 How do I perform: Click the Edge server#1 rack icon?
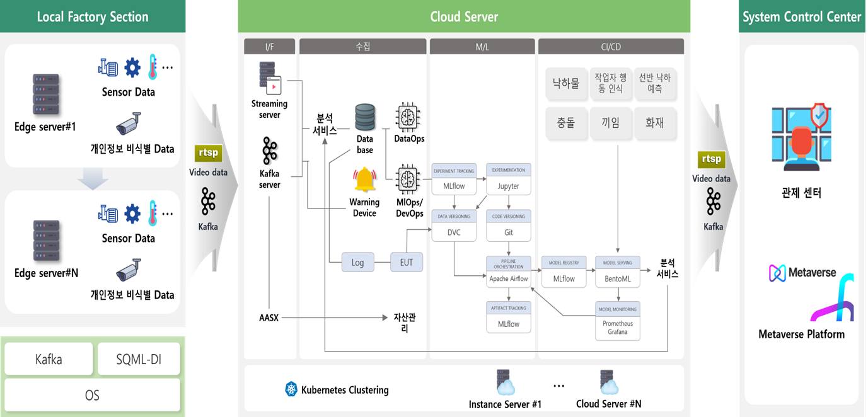coord(45,93)
